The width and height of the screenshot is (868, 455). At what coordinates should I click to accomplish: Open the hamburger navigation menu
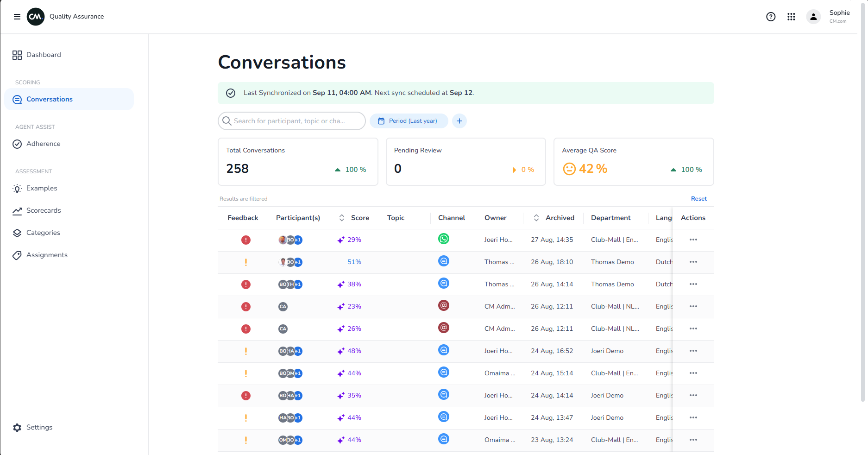17,17
